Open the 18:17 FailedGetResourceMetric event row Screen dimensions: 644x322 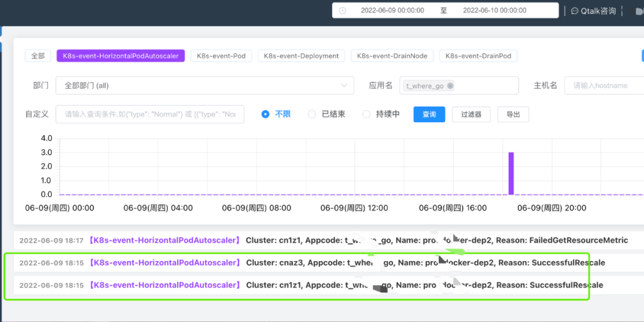[329, 240]
